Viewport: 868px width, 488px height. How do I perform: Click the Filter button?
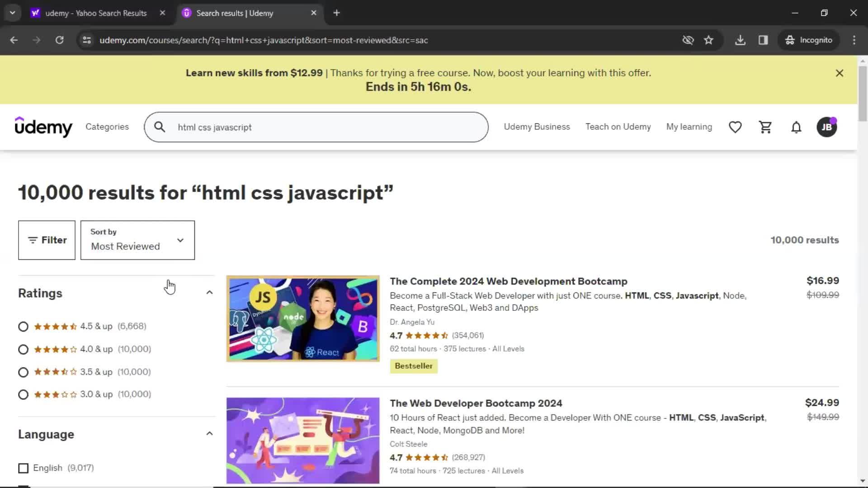click(x=47, y=240)
